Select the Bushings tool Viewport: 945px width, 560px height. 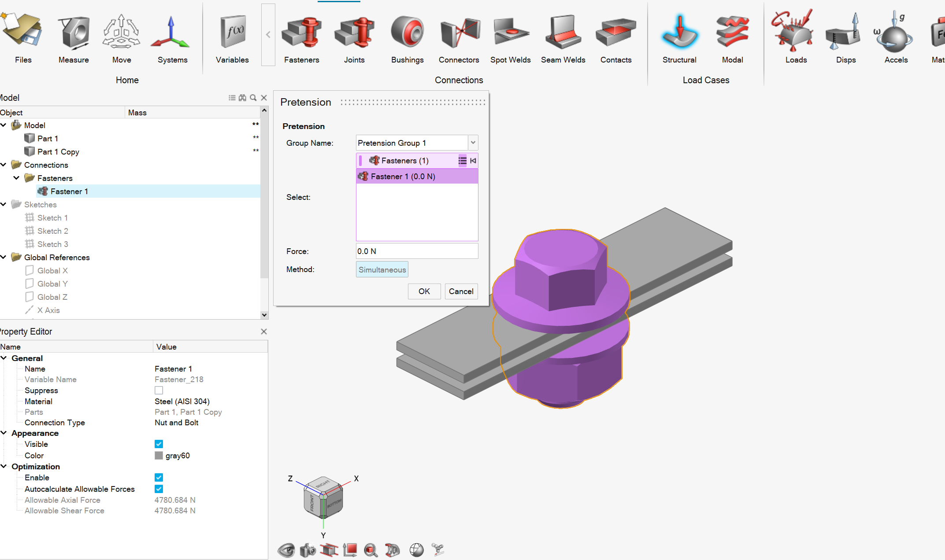pos(407,31)
